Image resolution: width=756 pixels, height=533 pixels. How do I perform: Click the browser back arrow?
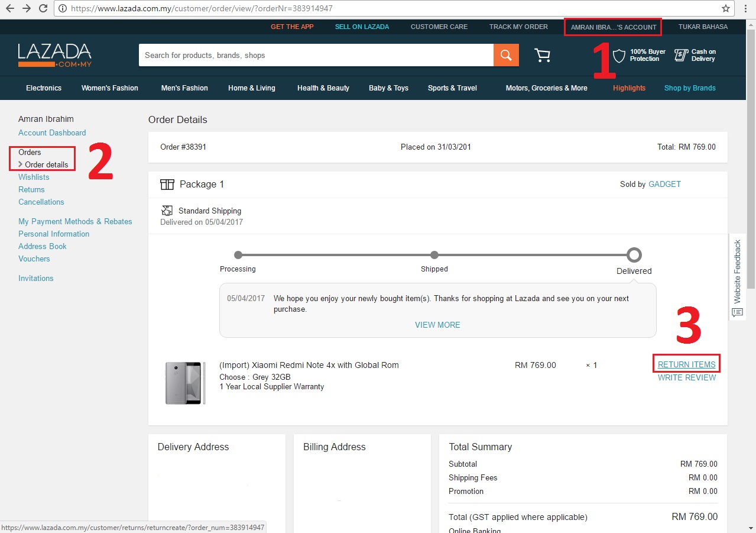click(x=10, y=8)
